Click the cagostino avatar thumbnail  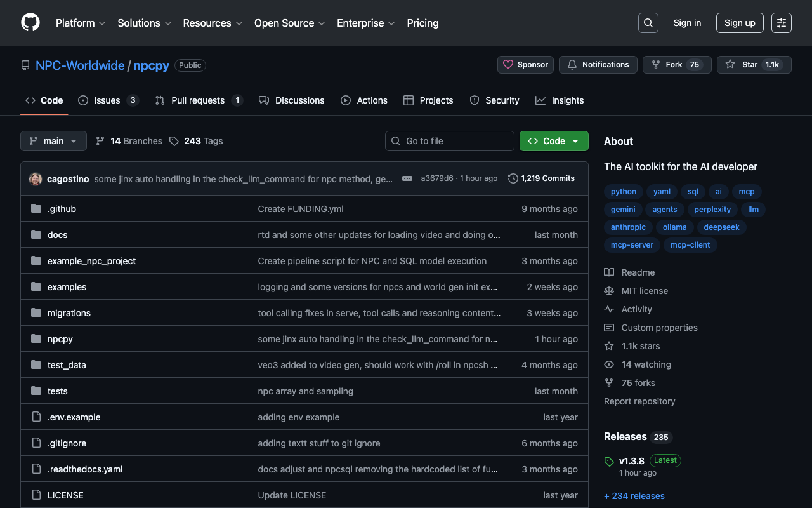point(36,179)
